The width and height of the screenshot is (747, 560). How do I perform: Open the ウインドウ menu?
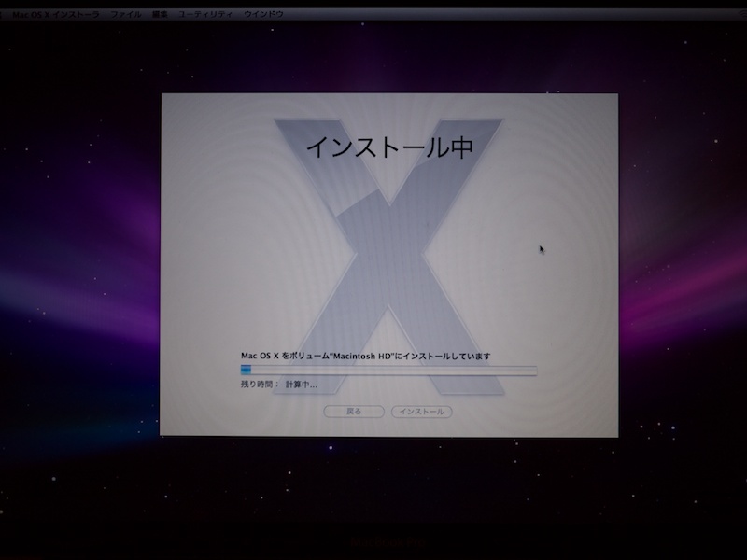[x=263, y=14]
